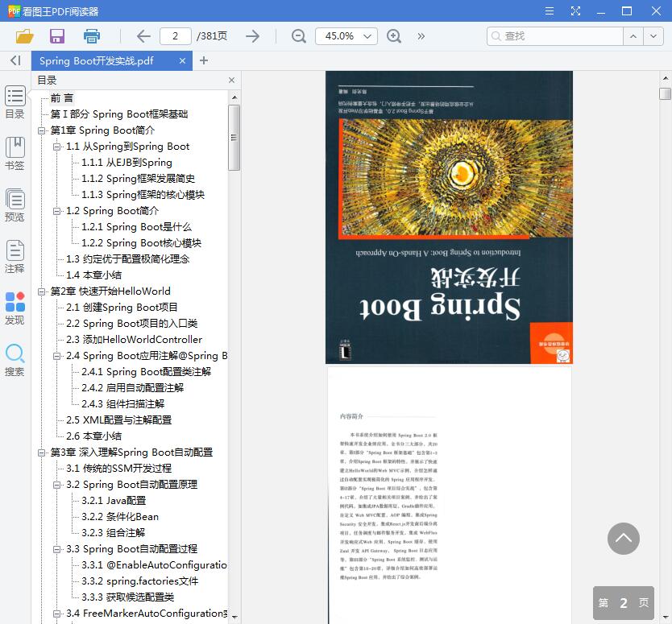
Task: Select 1.2.2 Spring Boot核心模块 entry
Action: tap(142, 243)
